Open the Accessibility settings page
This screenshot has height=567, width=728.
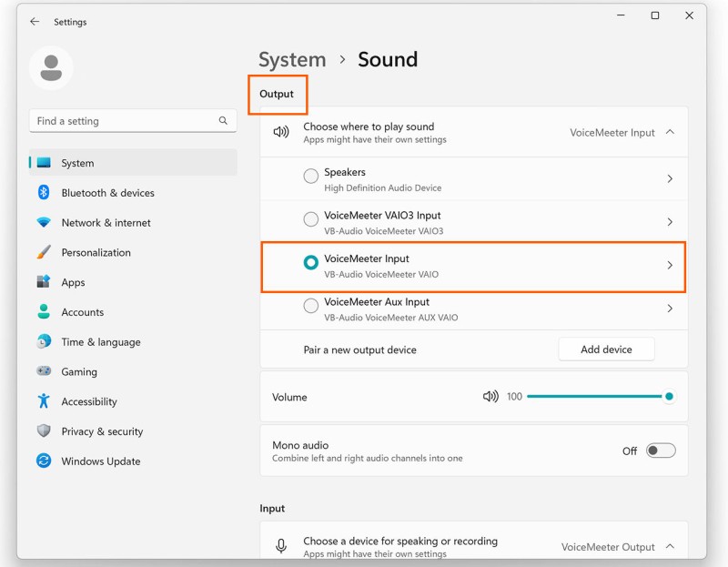pyautogui.click(x=133, y=400)
